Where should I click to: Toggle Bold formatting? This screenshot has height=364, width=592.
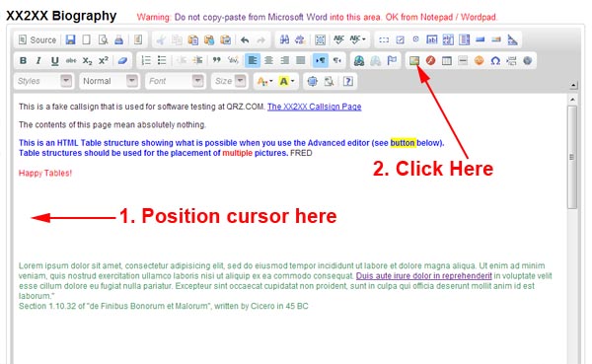(23, 60)
